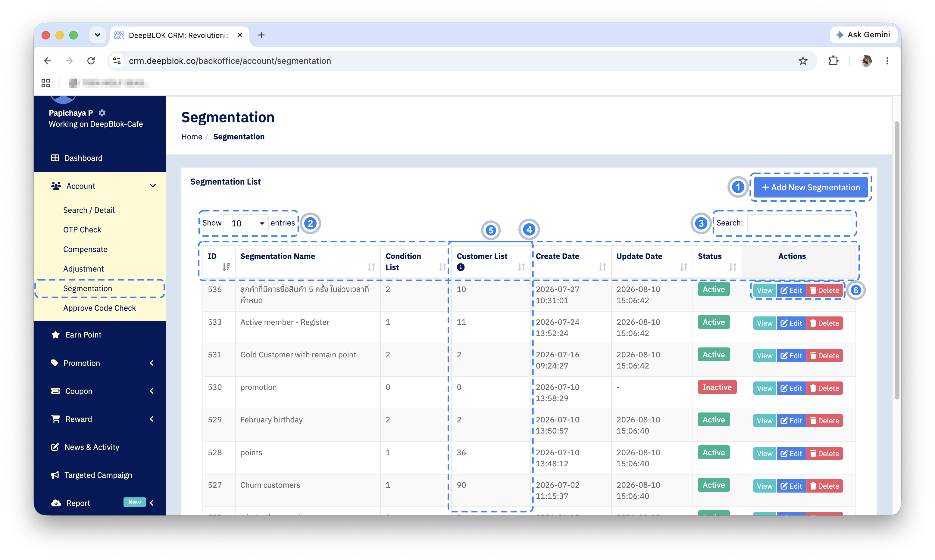Image resolution: width=935 pixels, height=560 pixels.
Task: Open the Chrome profile avatar
Action: click(x=866, y=61)
